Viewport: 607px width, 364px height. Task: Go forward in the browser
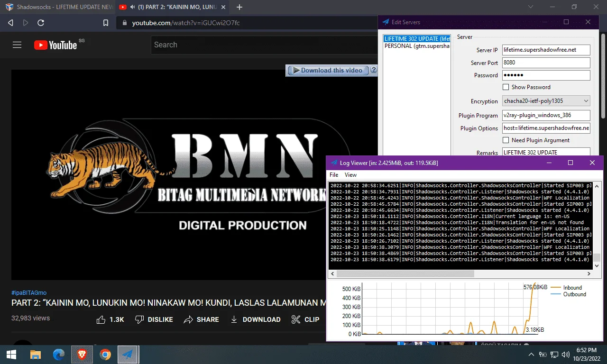(x=26, y=23)
